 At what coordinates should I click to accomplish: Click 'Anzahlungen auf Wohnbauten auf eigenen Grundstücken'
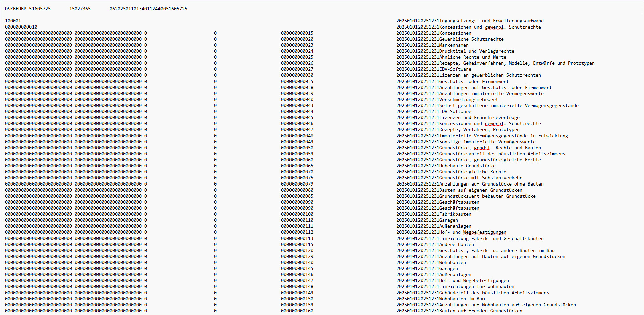pyautogui.click(x=508, y=305)
